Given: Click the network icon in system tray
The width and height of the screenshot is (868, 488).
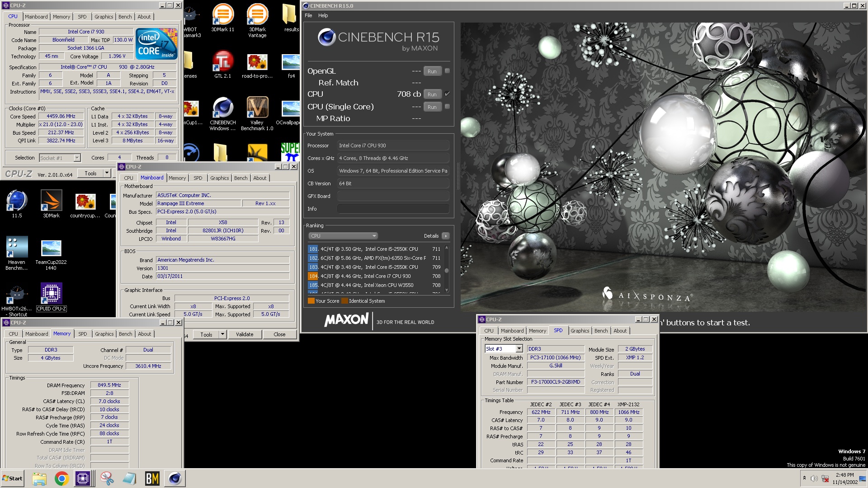Looking at the screenshot, I should [825, 479].
